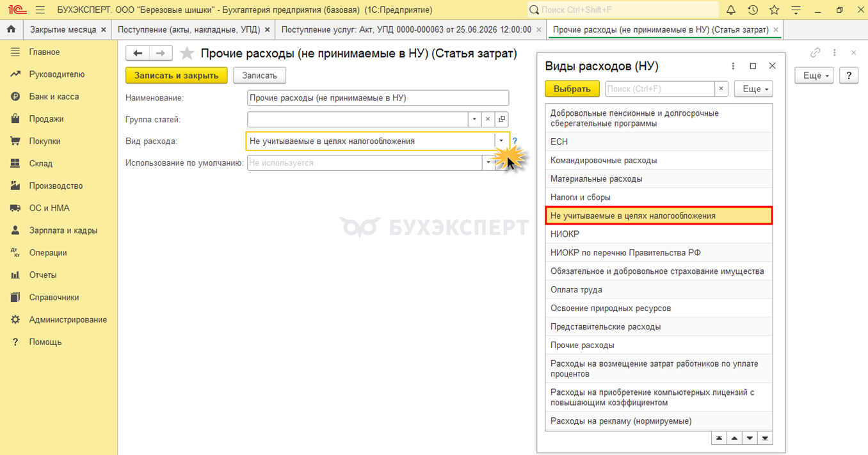Select Оплата труда row
Image resolution: width=868 pixels, height=455 pixels.
point(659,290)
